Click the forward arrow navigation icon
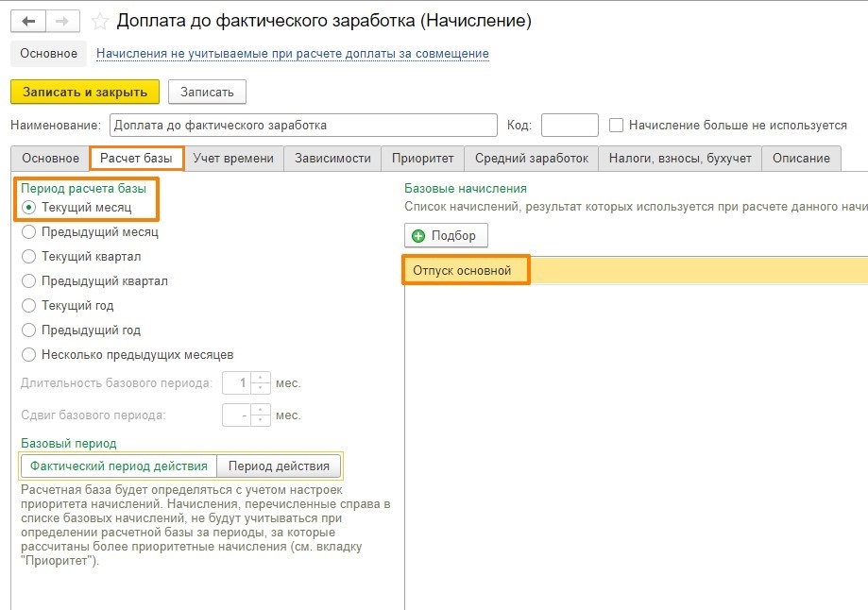Image resolution: width=868 pixels, height=610 pixels. tap(62, 21)
